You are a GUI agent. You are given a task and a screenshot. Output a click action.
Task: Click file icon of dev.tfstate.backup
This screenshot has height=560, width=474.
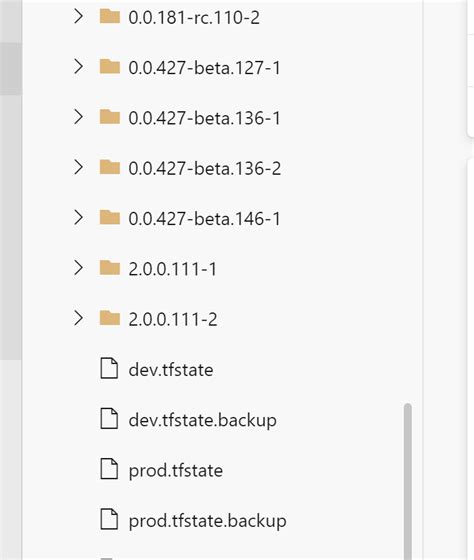[x=109, y=419]
